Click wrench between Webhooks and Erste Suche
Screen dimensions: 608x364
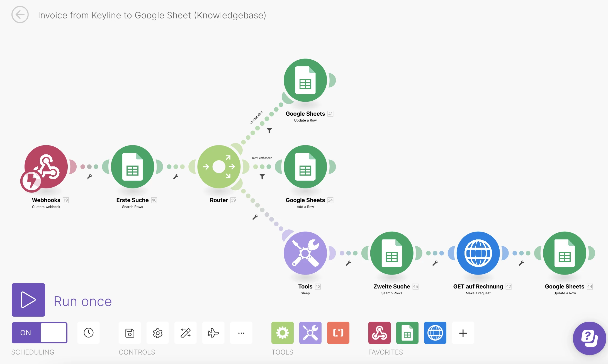click(89, 177)
